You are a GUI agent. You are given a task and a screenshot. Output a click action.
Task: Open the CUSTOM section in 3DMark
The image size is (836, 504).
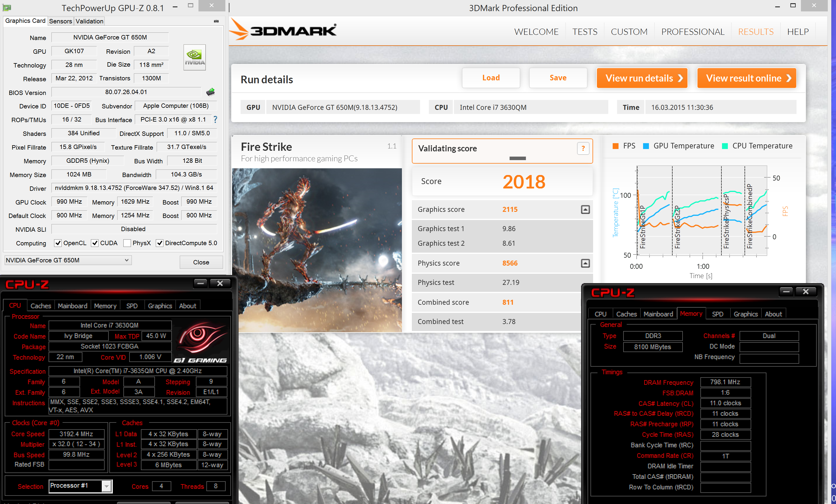[629, 32]
